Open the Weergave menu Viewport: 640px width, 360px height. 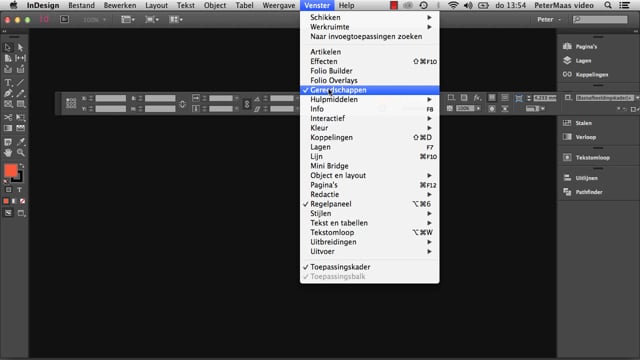[279, 5]
